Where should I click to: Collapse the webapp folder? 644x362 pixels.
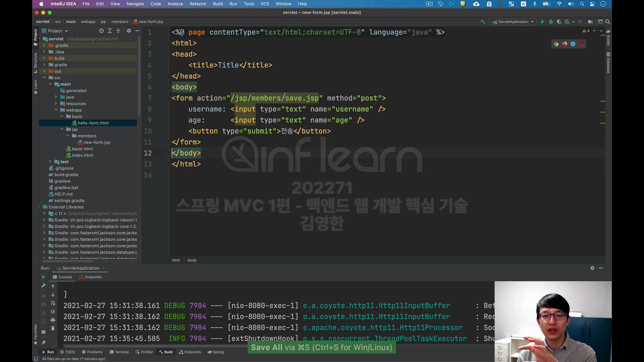coord(56,110)
